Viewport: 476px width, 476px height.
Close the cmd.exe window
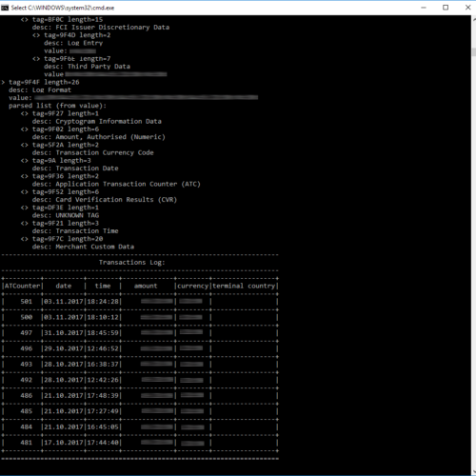click(467, 8)
